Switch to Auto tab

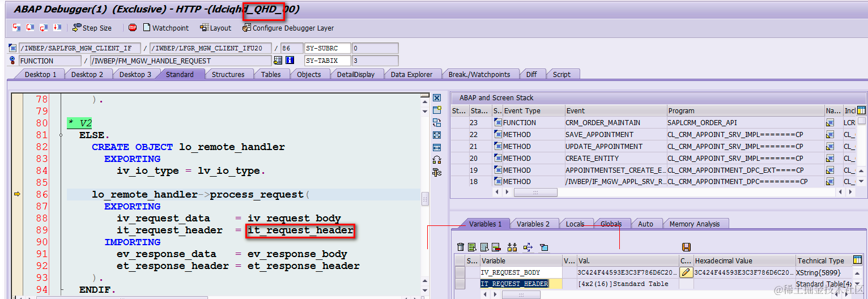[645, 224]
